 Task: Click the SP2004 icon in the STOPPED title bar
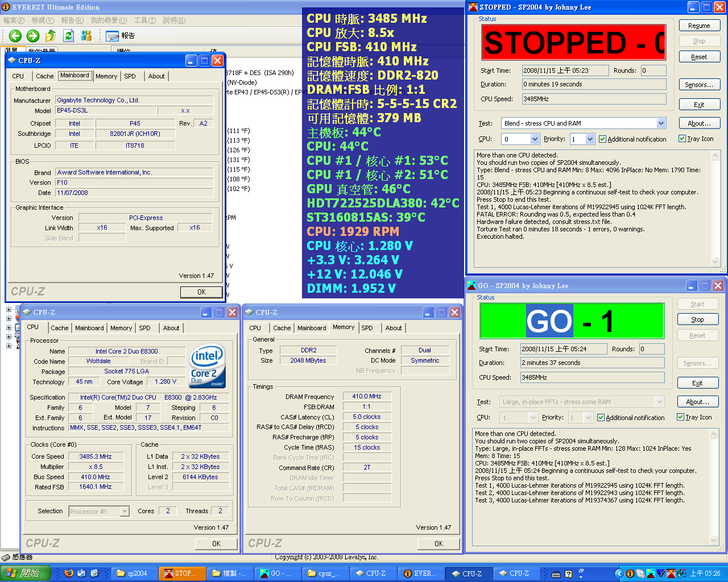tap(473, 7)
